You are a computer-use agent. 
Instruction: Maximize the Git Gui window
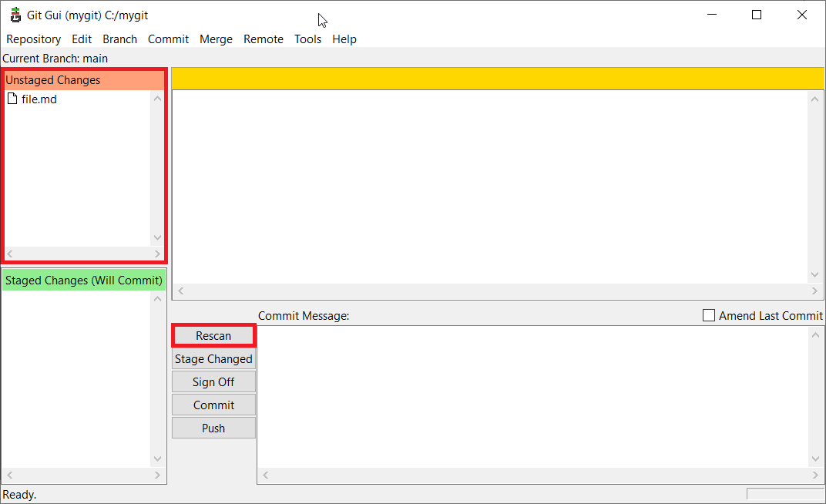point(757,15)
